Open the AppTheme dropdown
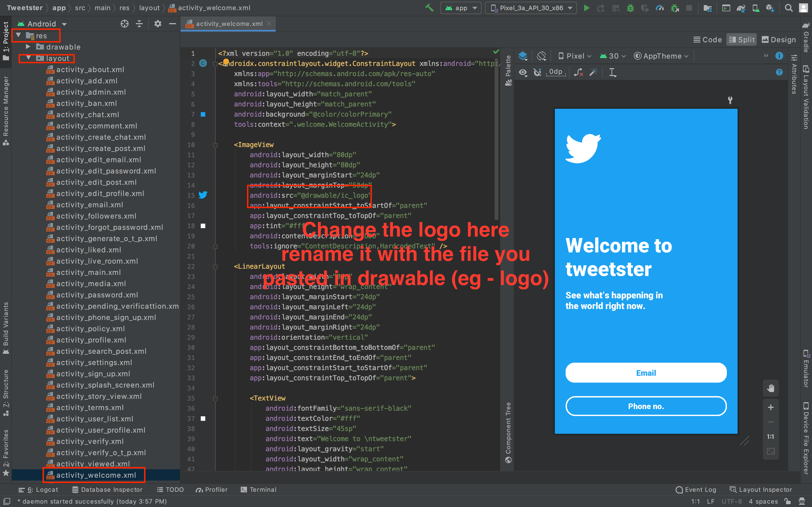The width and height of the screenshot is (812, 507). click(661, 56)
